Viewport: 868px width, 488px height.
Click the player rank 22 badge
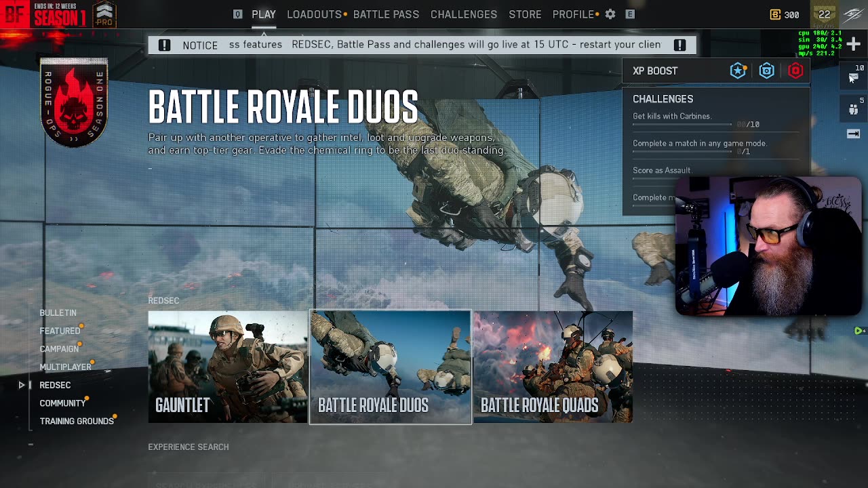(824, 14)
